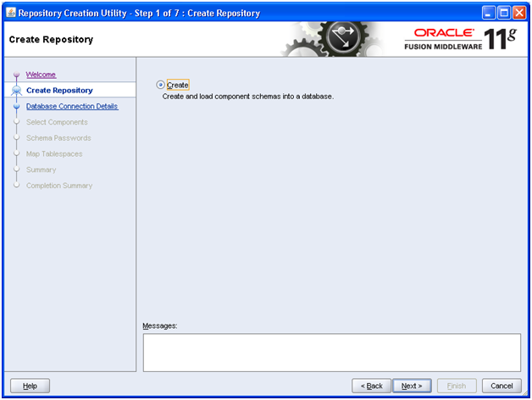This screenshot has width=532, height=400.
Task: Click the Welcome step bullet marker
Action: (16, 75)
